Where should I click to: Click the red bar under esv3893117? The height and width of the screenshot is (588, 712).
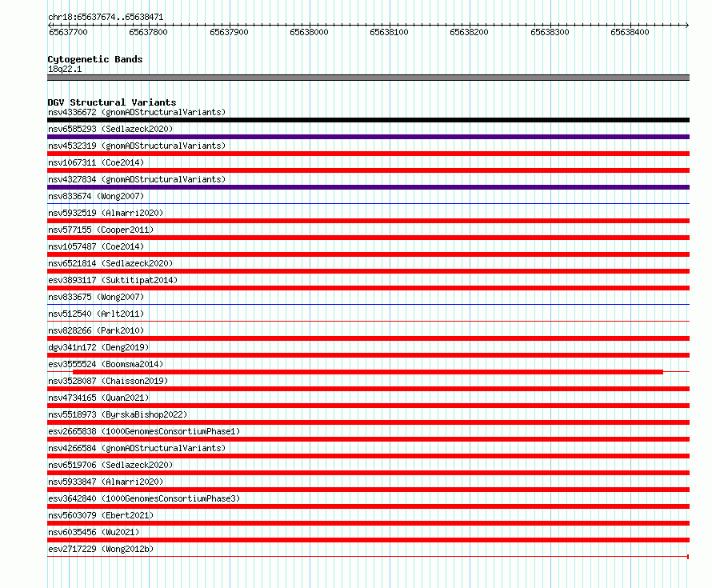pos(368,288)
